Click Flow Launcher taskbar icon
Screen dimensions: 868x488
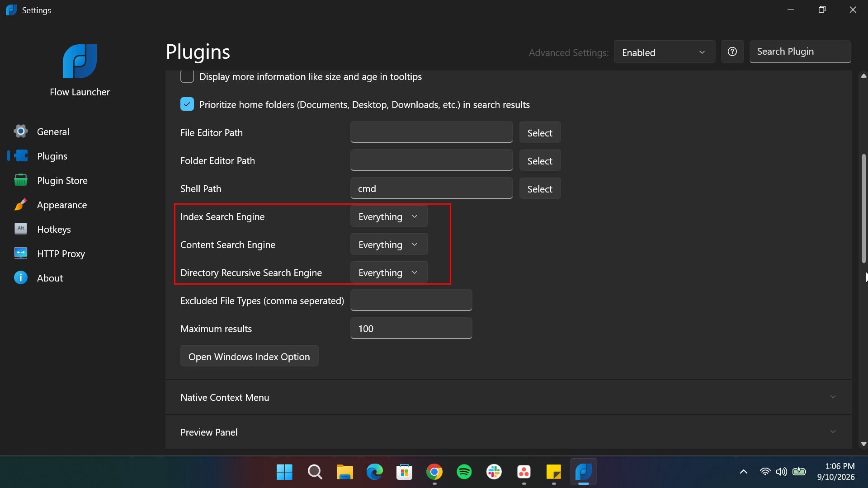pyautogui.click(x=583, y=472)
